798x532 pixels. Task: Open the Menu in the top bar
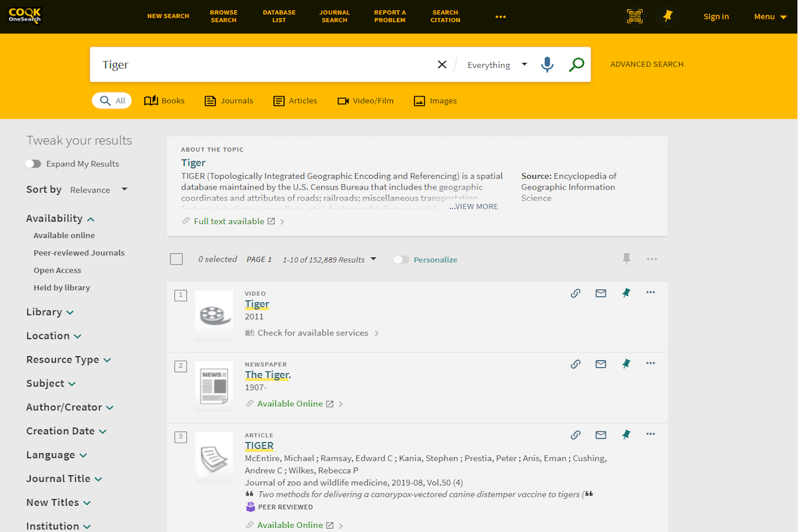point(768,16)
